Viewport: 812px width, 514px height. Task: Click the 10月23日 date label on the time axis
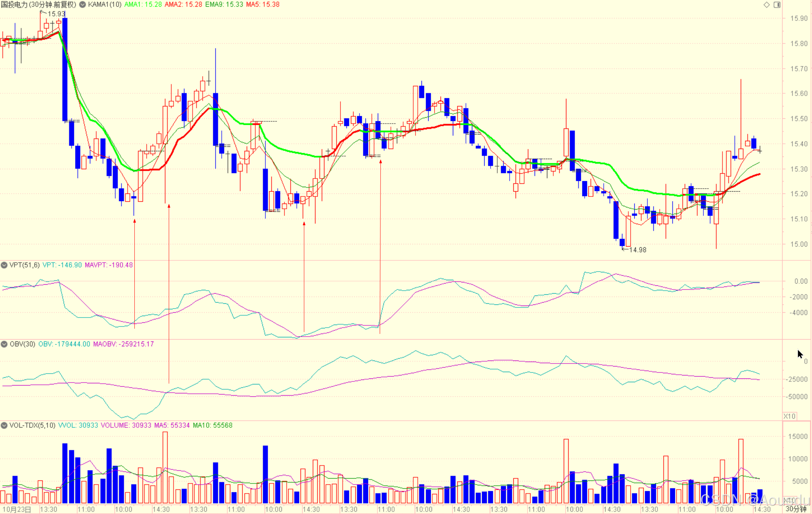point(16,509)
